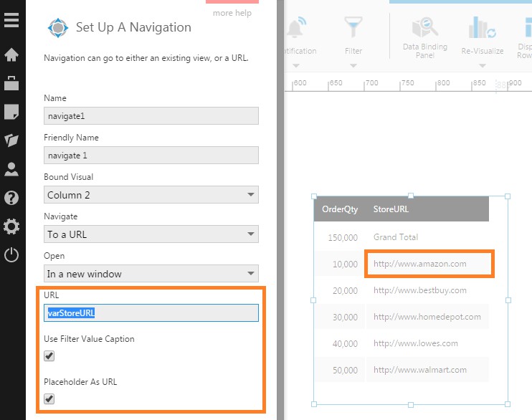The width and height of the screenshot is (532, 420).
Task: Open the user profile icon
Action: tap(11, 169)
